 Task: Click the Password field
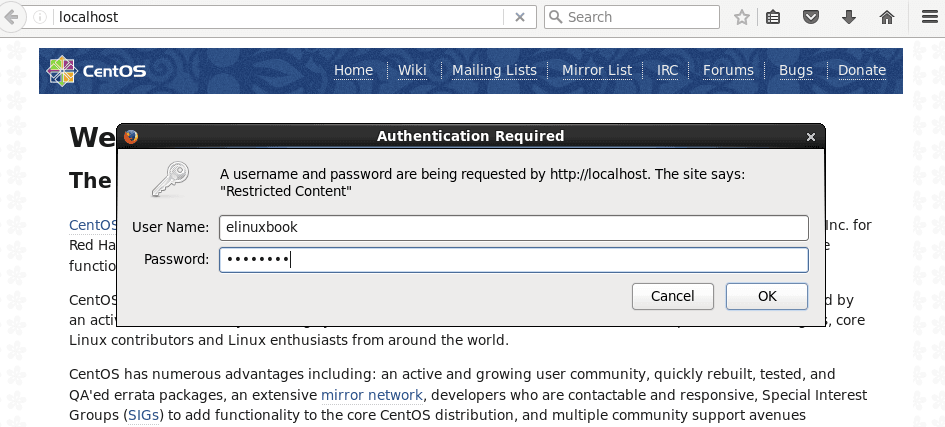[513, 260]
